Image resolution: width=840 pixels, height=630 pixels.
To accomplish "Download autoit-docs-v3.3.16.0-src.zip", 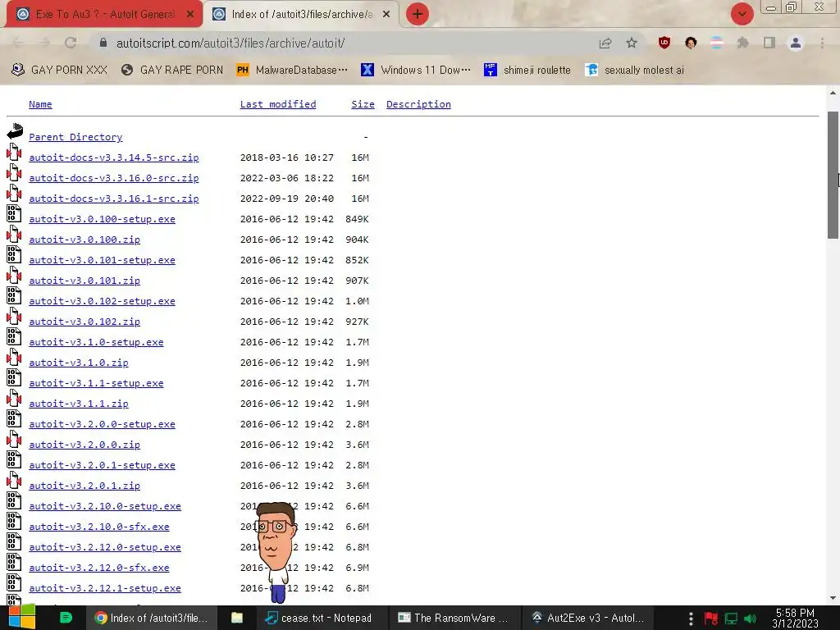I will [113, 178].
